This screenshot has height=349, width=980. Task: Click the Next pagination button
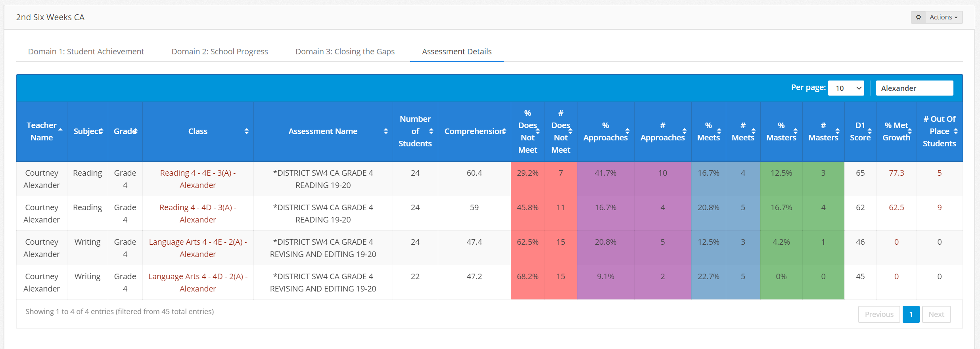click(936, 314)
